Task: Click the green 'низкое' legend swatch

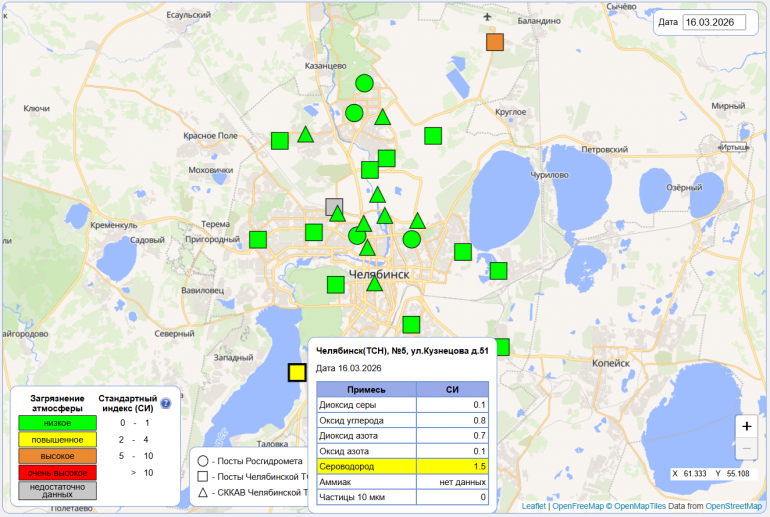Action: coord(57,423)
